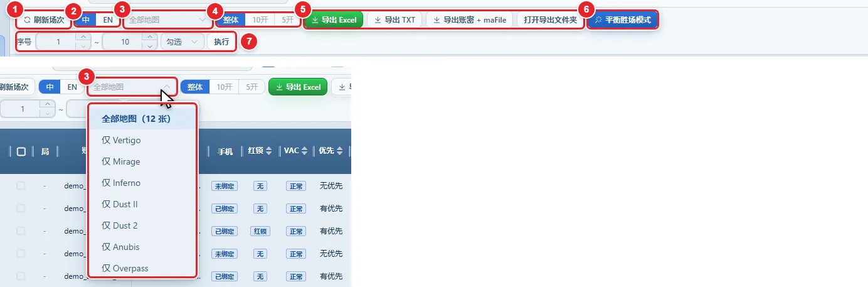Viewport: 868px width, 287px height.
Task: Choose 仅 Dust II from map list
Action: click(x=142, y=204)
